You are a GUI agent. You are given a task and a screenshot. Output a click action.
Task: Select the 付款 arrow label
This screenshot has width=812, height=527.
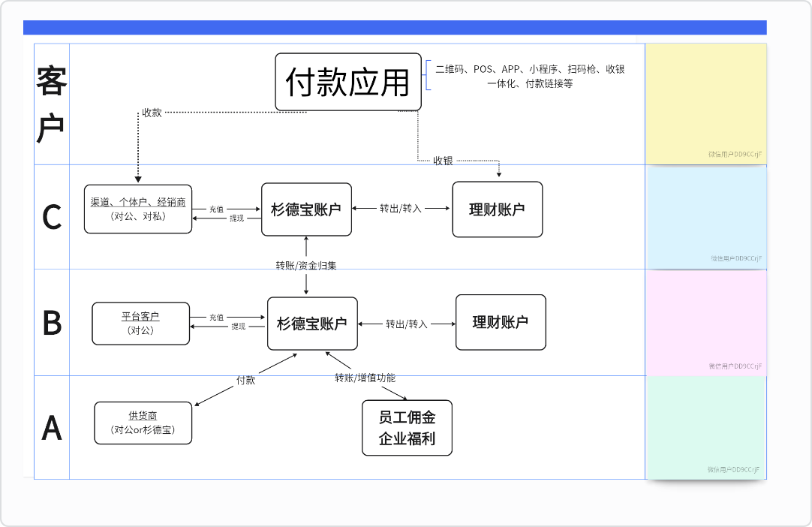tap(246, 380)
